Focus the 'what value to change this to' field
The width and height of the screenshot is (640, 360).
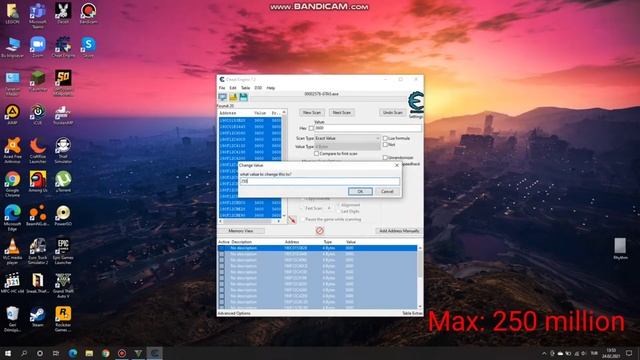tap(320, 181)
